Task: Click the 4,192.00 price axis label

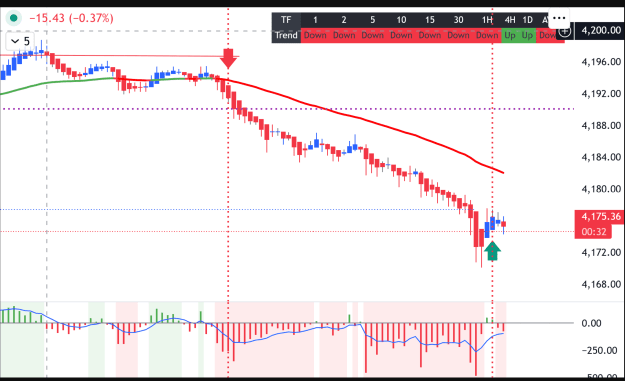Action: (x=601, y=94)
